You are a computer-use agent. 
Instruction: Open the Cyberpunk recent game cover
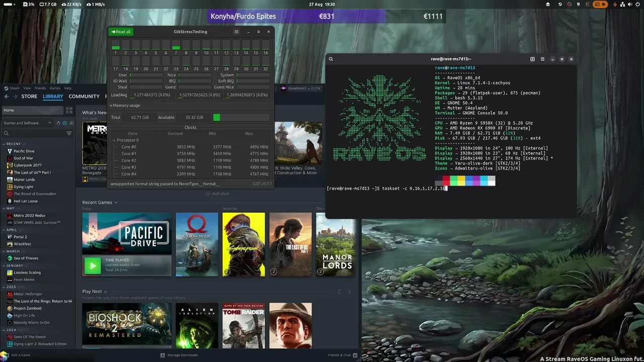pos(244,244)
